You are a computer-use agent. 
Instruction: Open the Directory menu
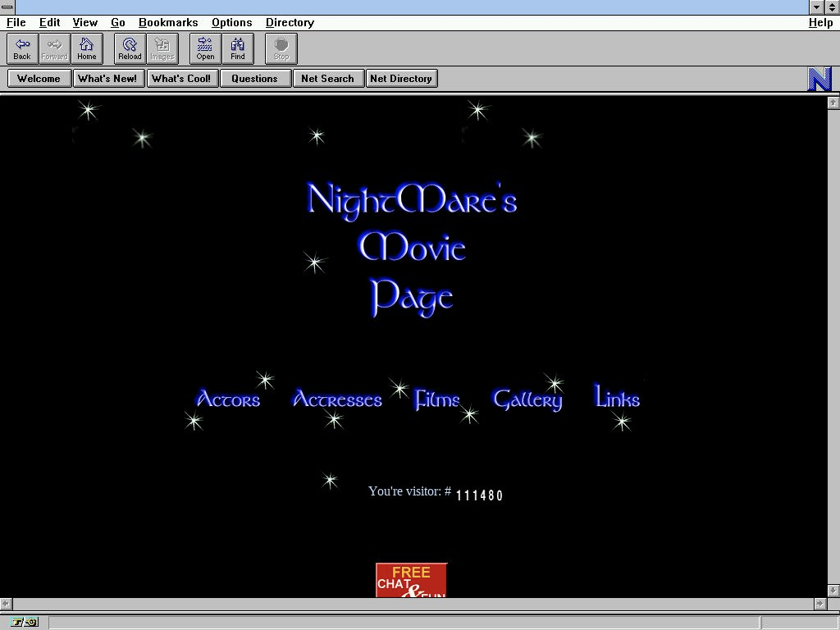290,22
